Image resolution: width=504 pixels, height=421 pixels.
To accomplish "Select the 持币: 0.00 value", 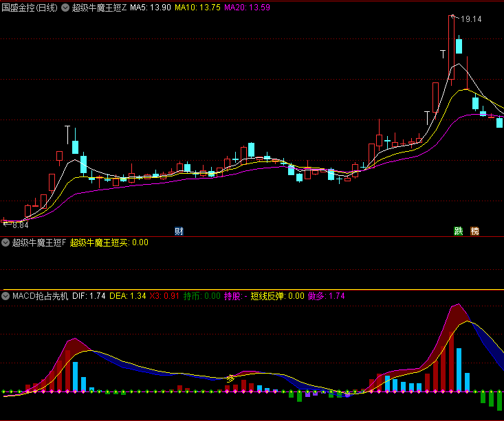I will tap(202, 296).
